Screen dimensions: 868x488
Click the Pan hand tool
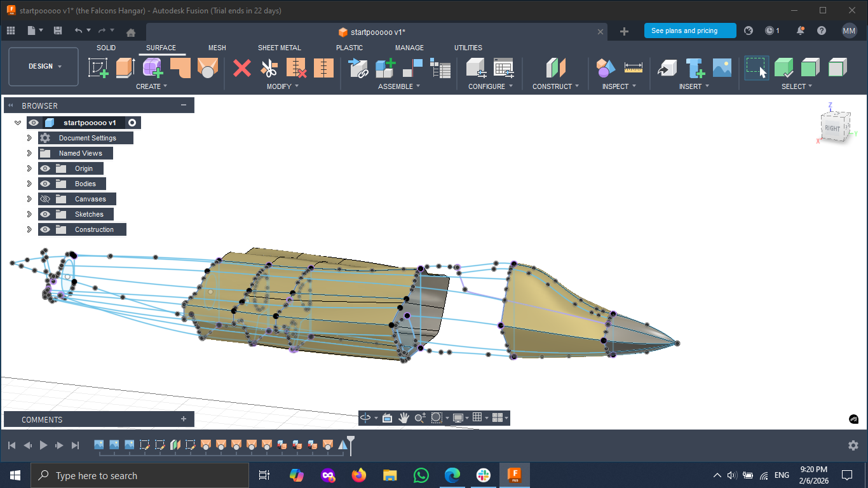(403, 417)
